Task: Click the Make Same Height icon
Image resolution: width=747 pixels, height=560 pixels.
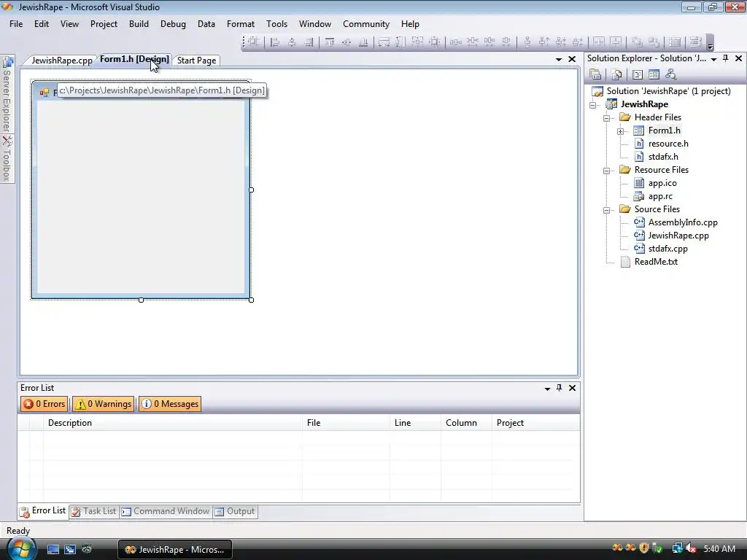Action: 400,42
